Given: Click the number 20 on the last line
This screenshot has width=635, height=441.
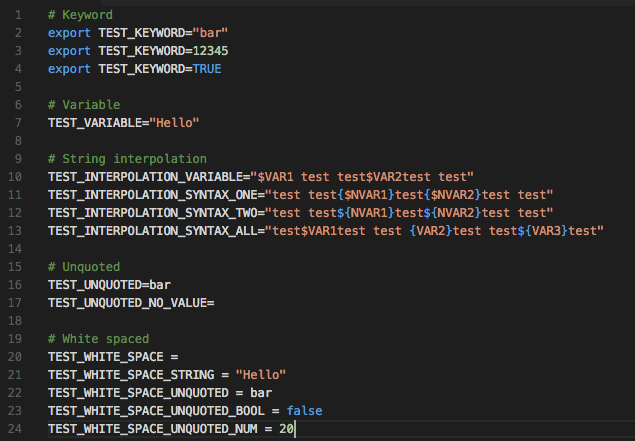Looking at the screenshot, I should 286,429.
